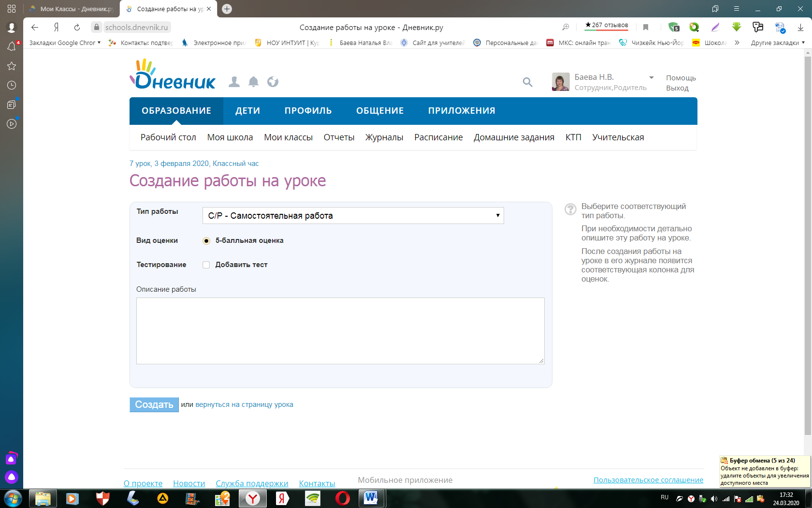812x508 pixels.
Task: Follow the вернуться на страницу урока link
Action: pyautogui.click(x=244, y=404)
